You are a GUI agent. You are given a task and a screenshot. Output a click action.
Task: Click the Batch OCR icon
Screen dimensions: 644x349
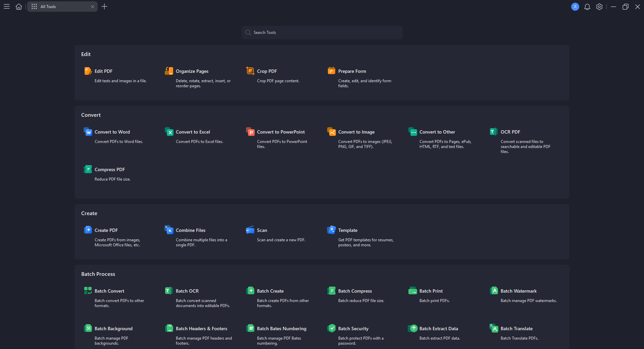pos(169,291)
